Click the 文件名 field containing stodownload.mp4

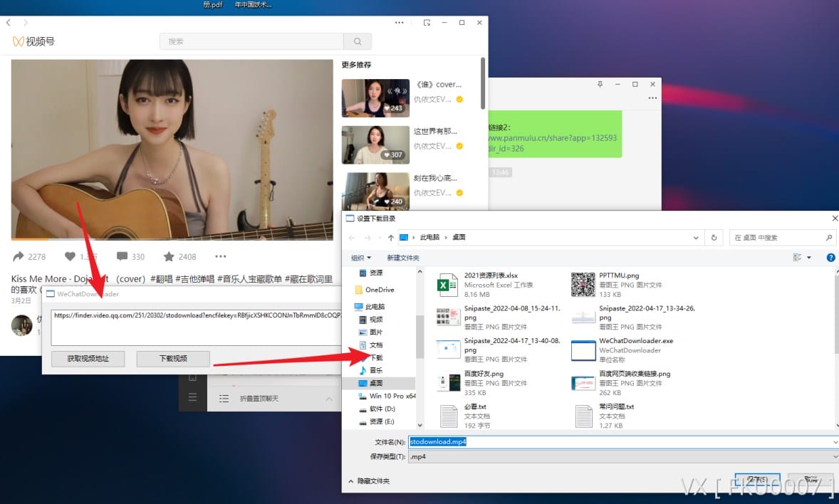pos(622,442)
